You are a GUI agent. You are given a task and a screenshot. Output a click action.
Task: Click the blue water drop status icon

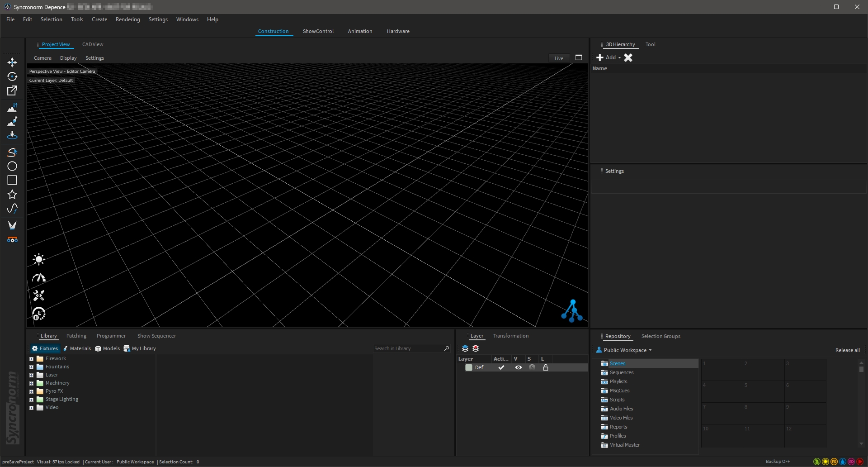(843, 462)
